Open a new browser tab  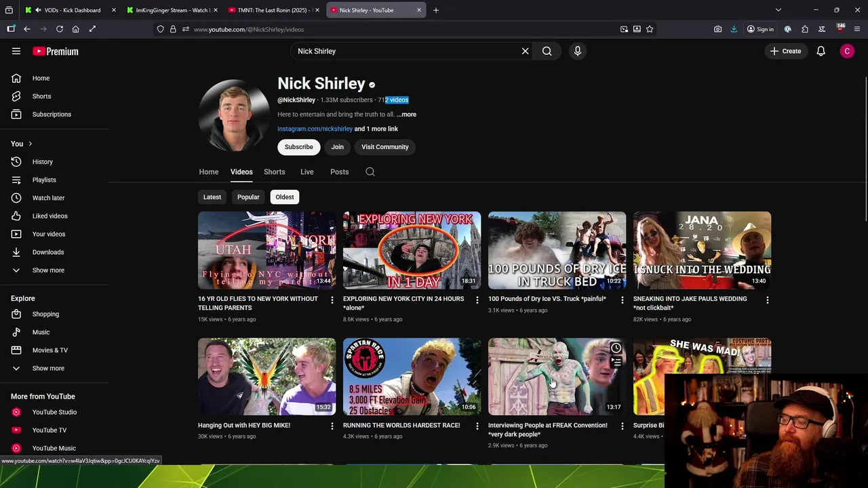(x=436, y=10)
